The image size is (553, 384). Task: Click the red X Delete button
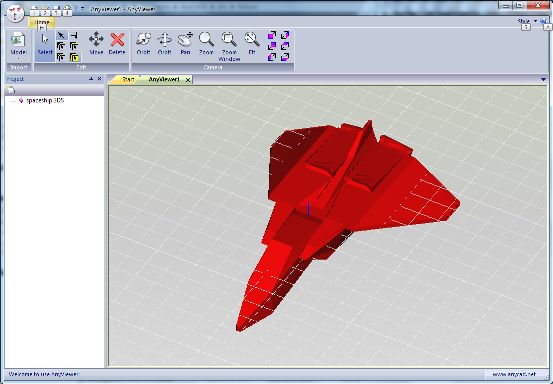click(x=117, y=43)
